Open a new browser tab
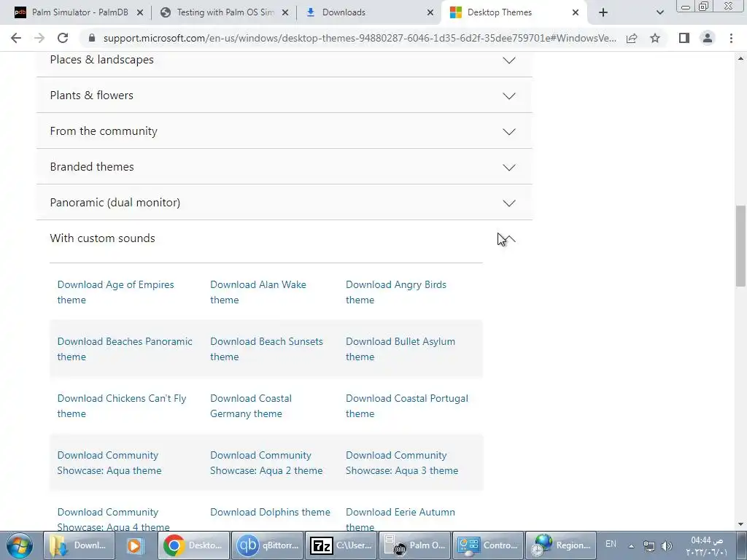 [x=603, y=12]
